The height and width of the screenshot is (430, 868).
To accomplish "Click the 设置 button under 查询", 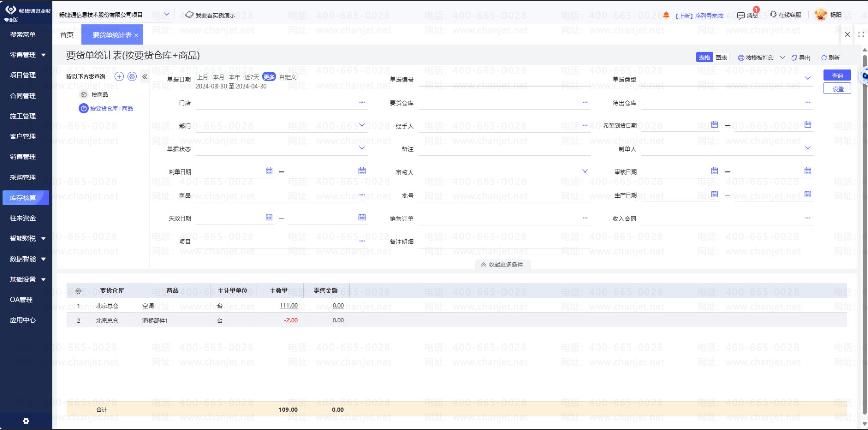I will coord(837,89).
